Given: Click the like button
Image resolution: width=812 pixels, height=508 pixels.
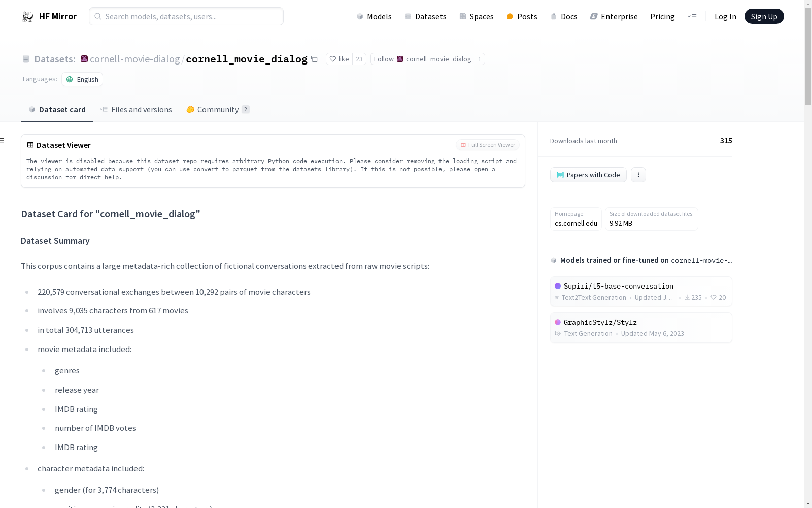Looking at the screenshot, I should click(x=339, y=59).
